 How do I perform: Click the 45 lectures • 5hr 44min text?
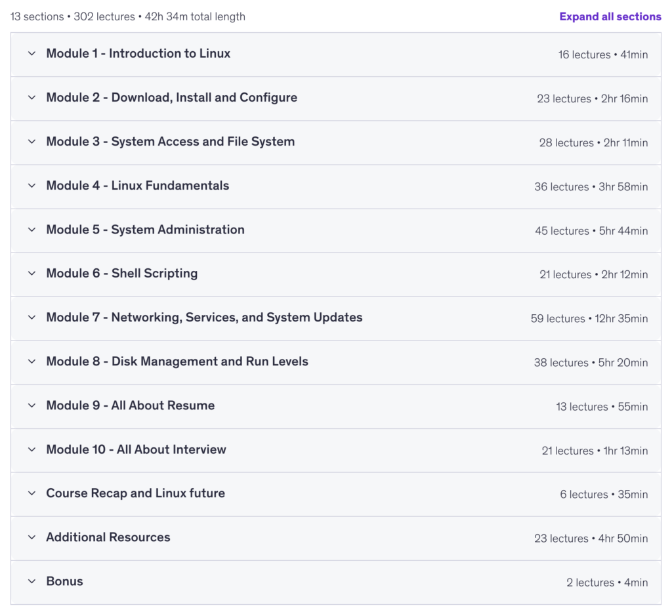click(591, 231)
